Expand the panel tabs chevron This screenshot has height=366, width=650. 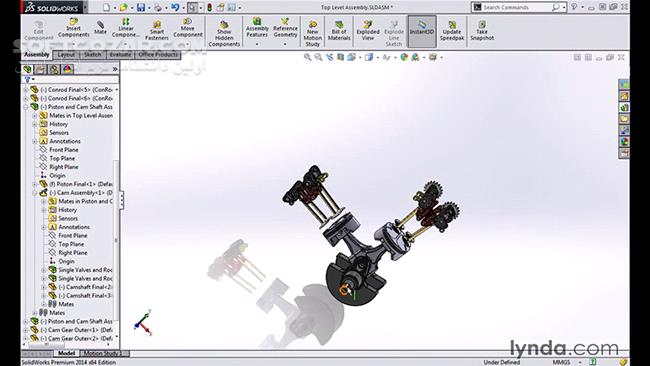pyautogui.click(x=115, y=69)
